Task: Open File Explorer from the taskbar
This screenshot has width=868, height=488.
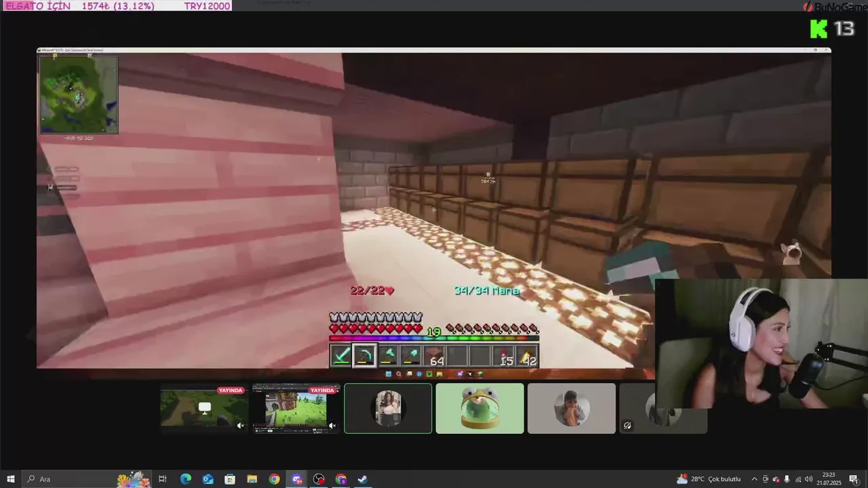Action: (252, 479)
